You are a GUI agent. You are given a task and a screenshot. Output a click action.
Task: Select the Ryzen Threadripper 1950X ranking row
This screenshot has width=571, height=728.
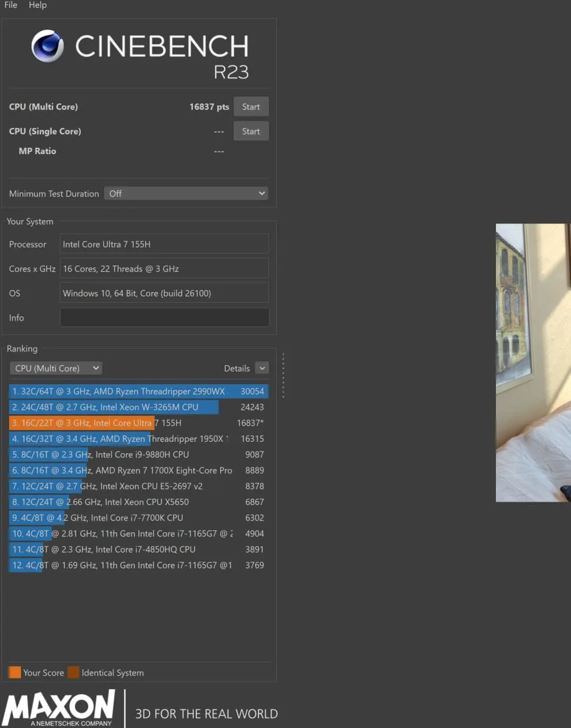(138, 439)
